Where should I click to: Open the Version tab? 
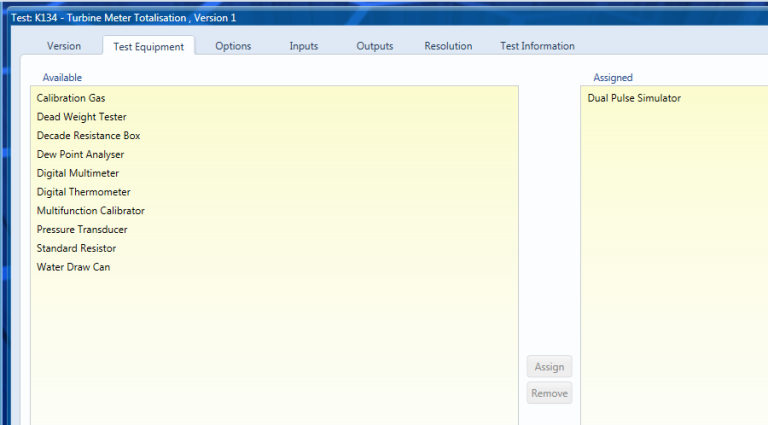[x=64, y=46]
